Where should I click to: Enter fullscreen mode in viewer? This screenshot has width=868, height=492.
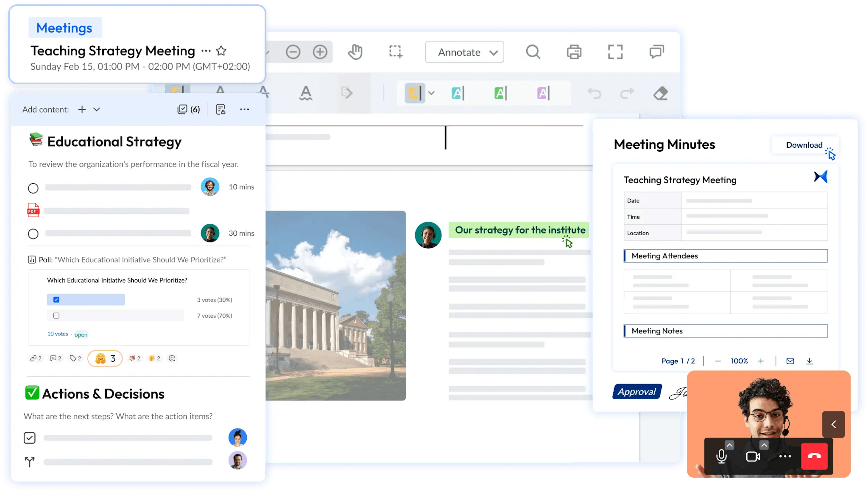(x=615, y=52)
